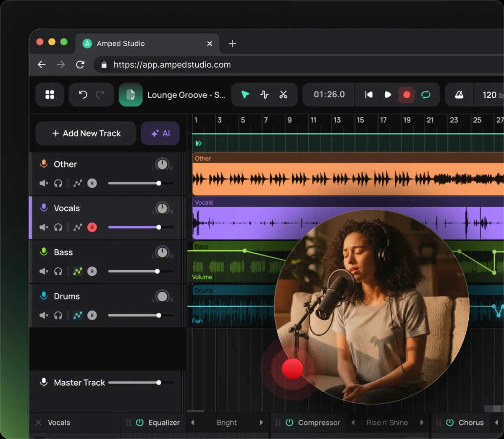Mute the Bass track
Viewport: 504px width, 439px height.
click(44, 272)
